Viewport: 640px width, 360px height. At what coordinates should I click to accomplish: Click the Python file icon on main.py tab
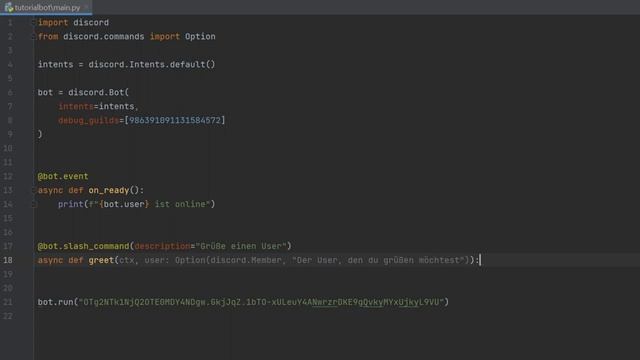9,7
